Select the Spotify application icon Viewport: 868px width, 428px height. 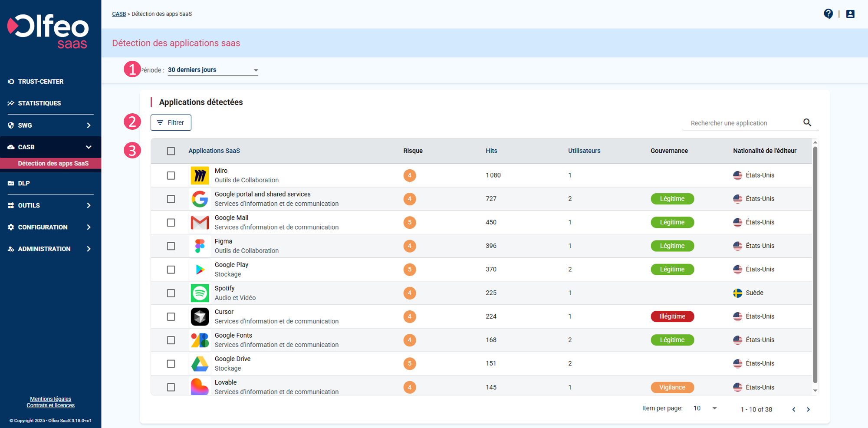(200, 293)
